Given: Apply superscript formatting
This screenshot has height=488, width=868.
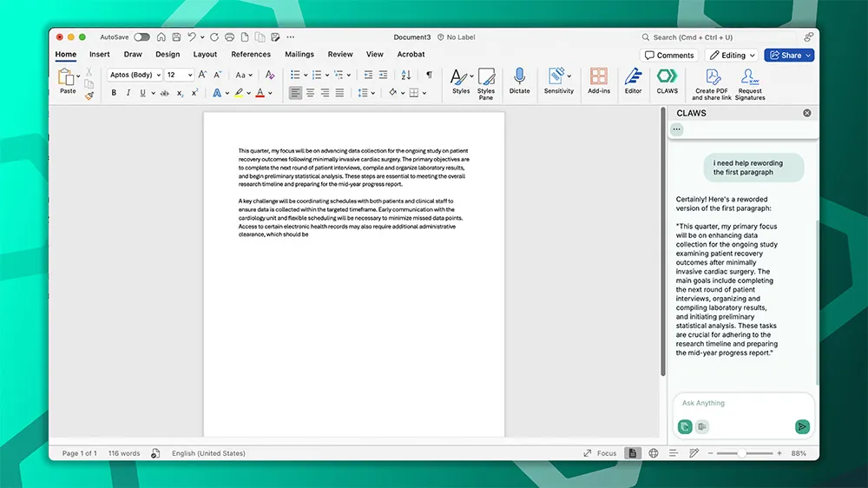Looking at the screenshot, I should 194,93.
